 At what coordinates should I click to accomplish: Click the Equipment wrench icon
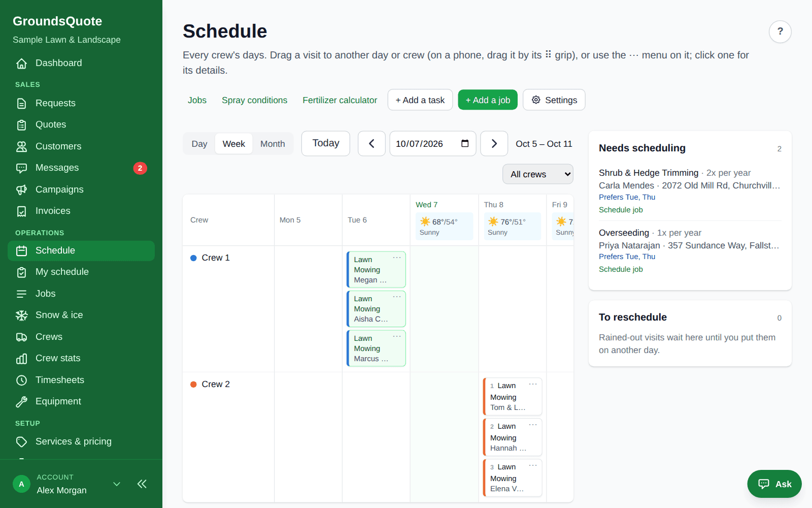(x=21, y=402)
